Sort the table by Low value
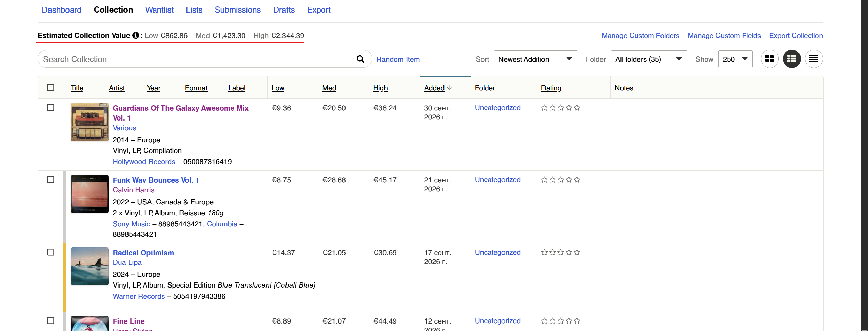Screen dimensions: 868x331 pyautogui.click(x=278, y=88)
